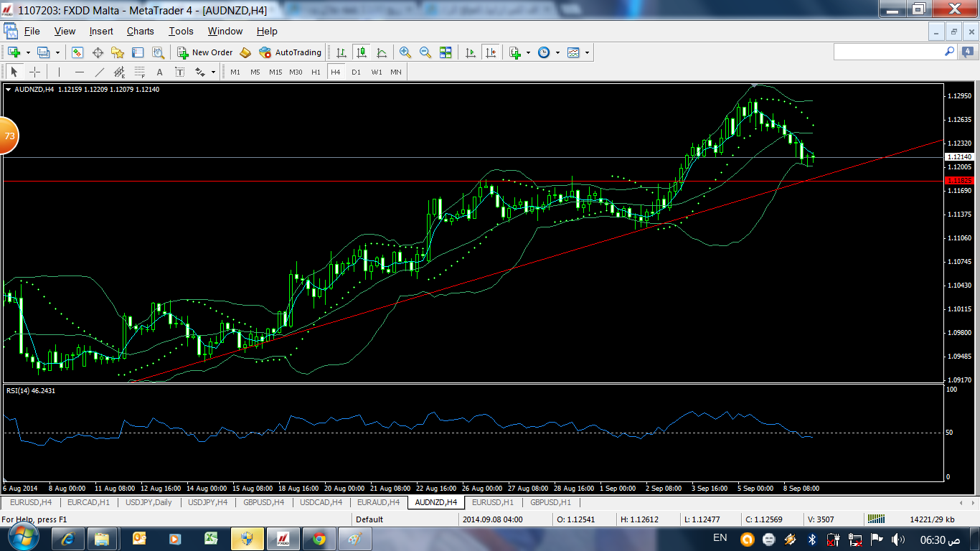Open the Arrows symbols tool
The height and width of the screenshot is (551, 980).
(x=199, y=72)
